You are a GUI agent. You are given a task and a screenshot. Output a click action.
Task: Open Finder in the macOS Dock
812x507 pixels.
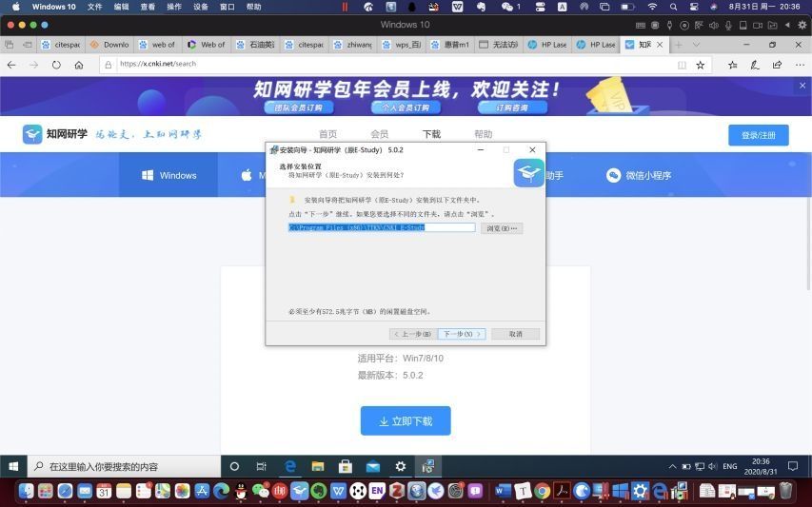26,490
